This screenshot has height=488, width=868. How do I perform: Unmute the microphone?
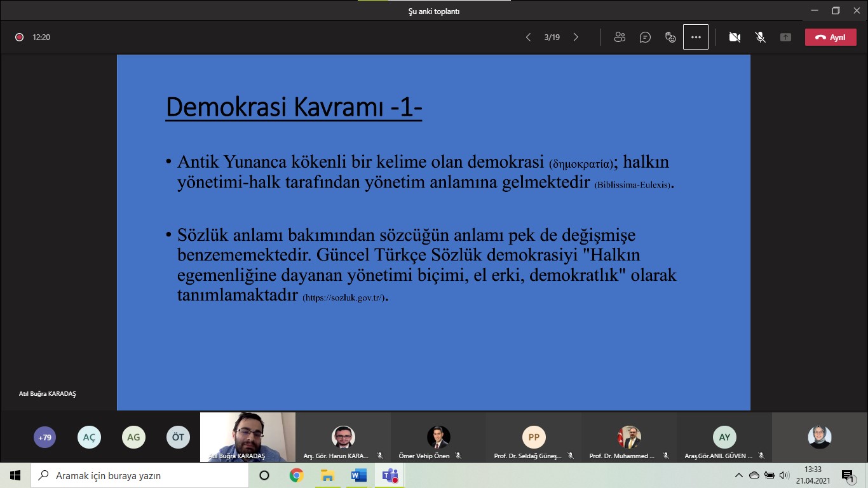[x=760, y=37]
